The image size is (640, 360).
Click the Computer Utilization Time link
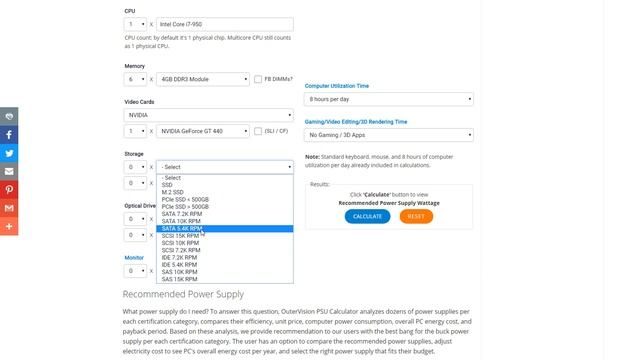[x=337, y=86]
